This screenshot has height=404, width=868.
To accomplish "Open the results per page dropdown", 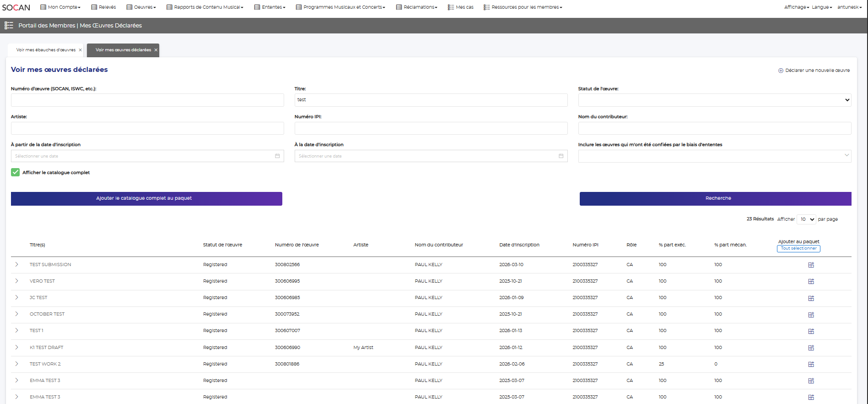I will [x=806, y=219].
